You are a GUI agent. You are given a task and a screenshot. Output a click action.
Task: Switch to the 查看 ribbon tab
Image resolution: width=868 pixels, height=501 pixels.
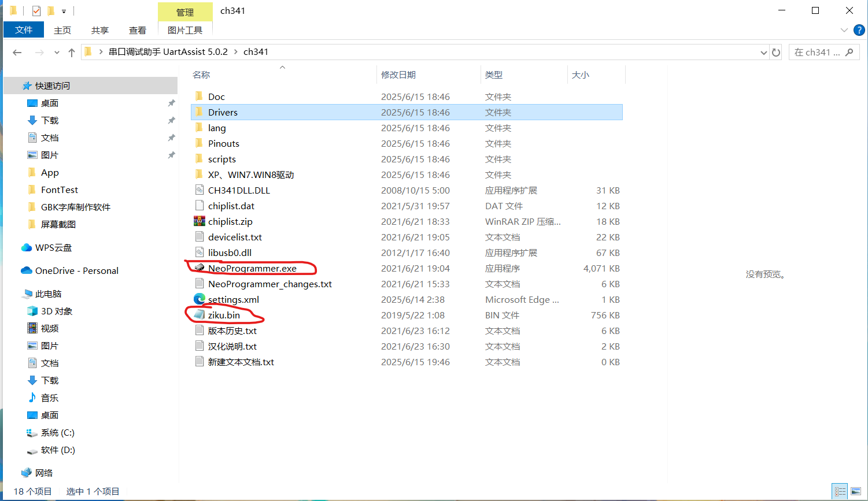[138, 30]
